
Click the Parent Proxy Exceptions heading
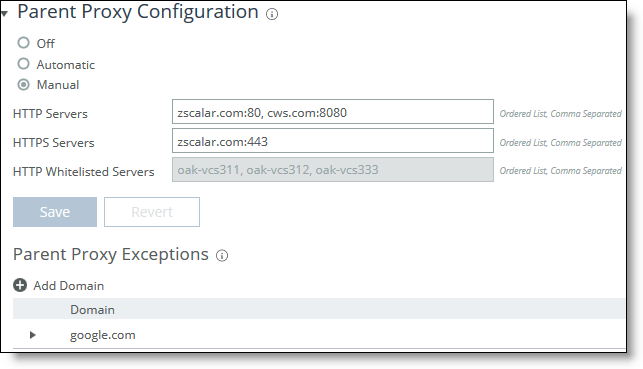[111, 255]
